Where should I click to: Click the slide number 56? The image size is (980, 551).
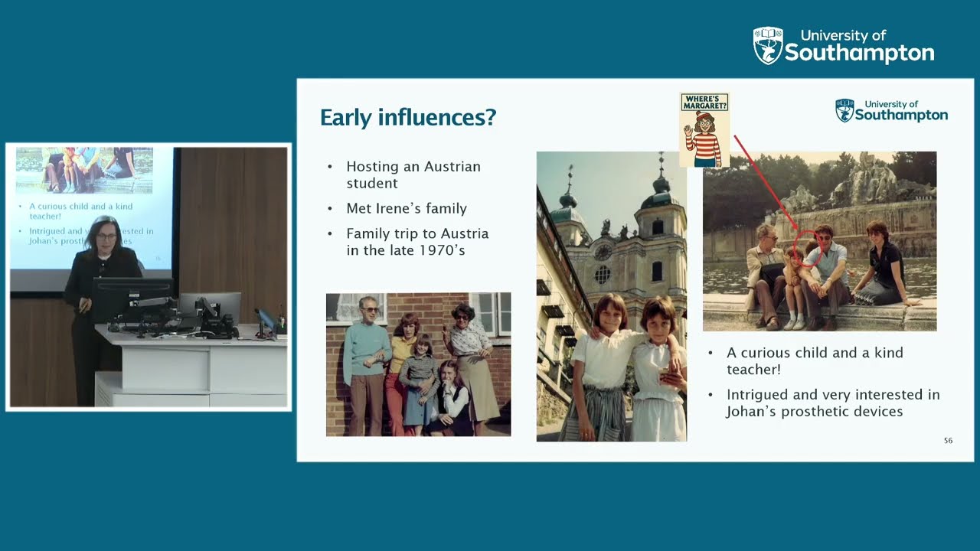(x=948, y=441)
